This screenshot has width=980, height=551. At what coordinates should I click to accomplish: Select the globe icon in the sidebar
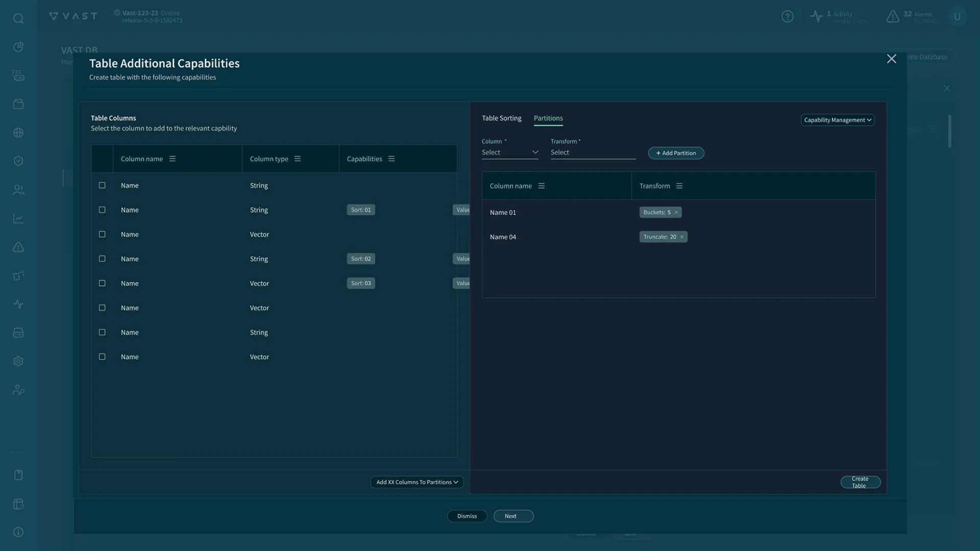(18, 132)
